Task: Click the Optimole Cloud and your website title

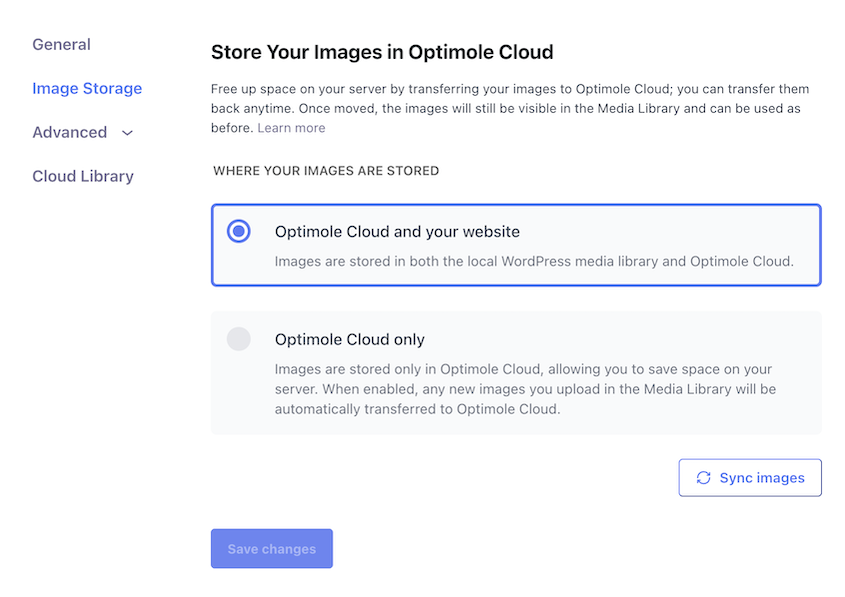Action: coord(397,232)
